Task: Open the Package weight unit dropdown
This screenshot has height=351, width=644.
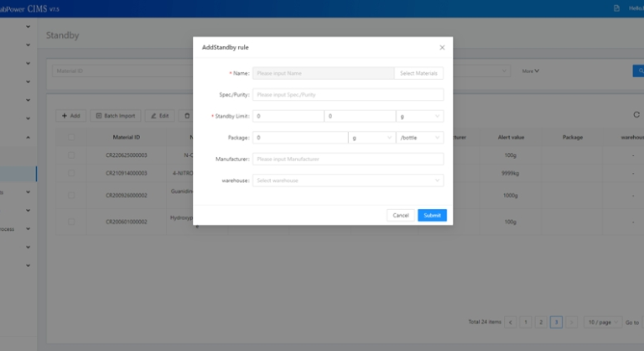Action: tap(371, 138)
